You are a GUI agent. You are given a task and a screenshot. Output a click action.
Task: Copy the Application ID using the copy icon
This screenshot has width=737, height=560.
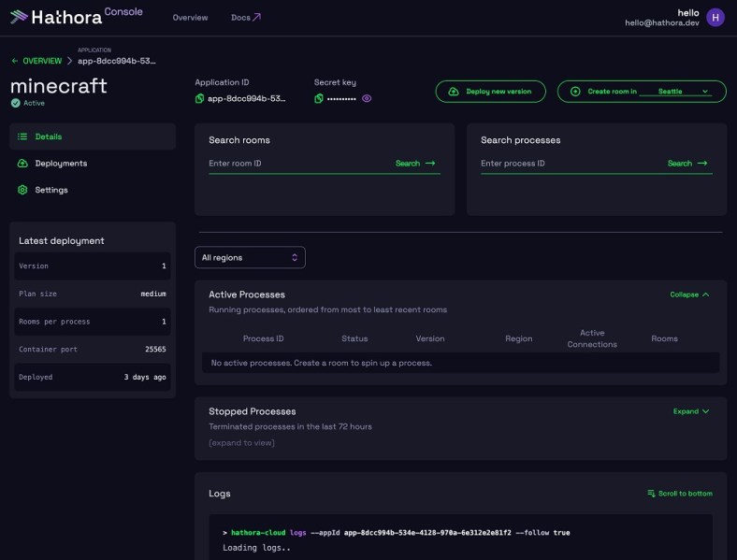[x=200, y=98]
